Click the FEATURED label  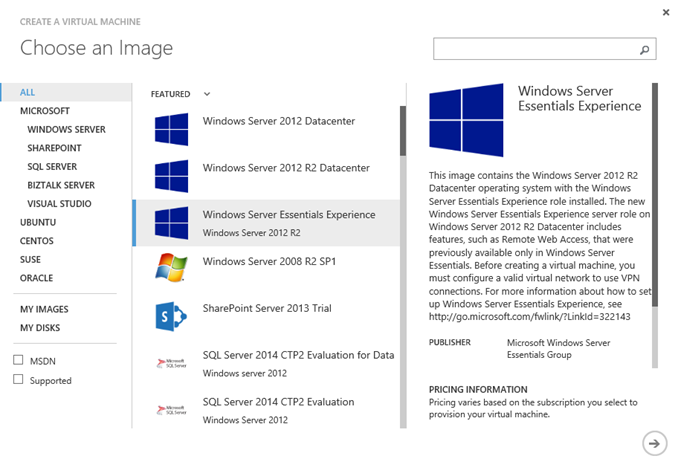point(170,94)
